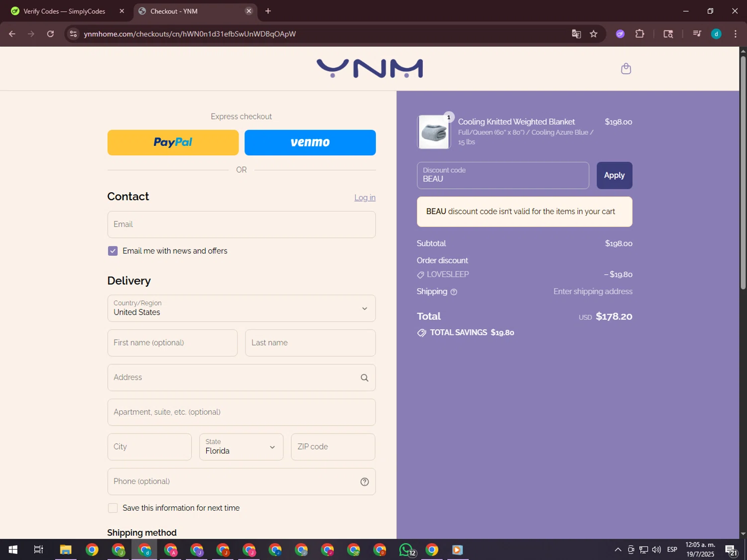The height and width of the screenshot is (560, 747).
Task: Open the shopping bag cart icon
Action: click(x=626, y=69)
